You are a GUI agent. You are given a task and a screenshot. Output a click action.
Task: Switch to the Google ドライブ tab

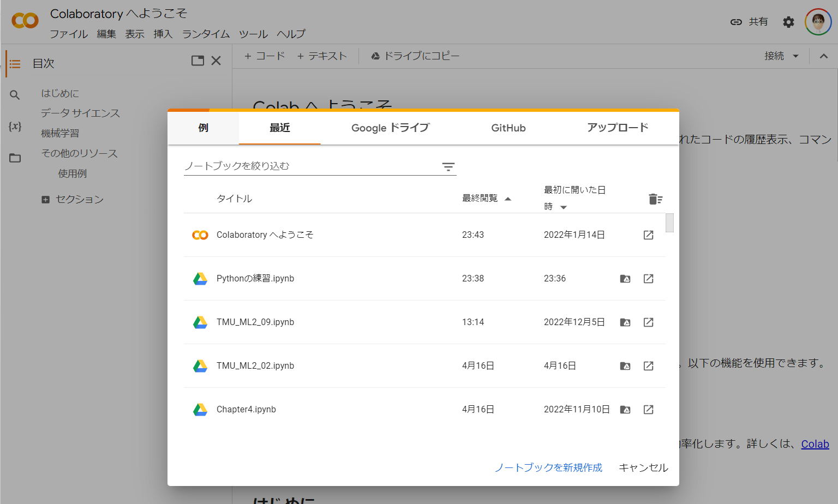[x=391, y=128]
